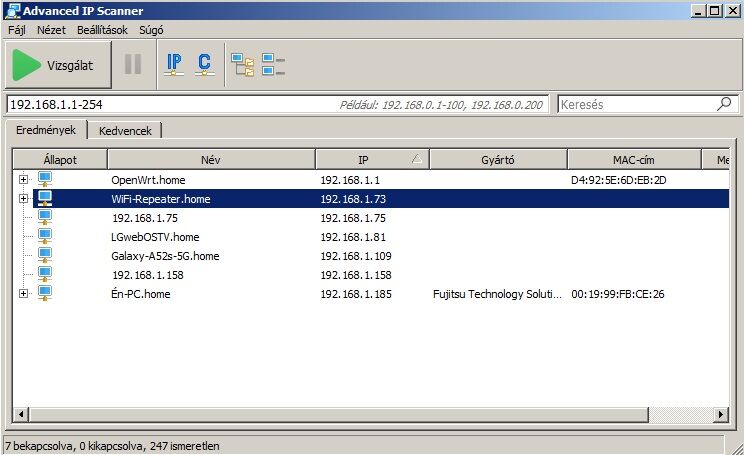This screenshot has height=455, width=744.
Task: Click the pause scan icon
Action: point(133,64)
